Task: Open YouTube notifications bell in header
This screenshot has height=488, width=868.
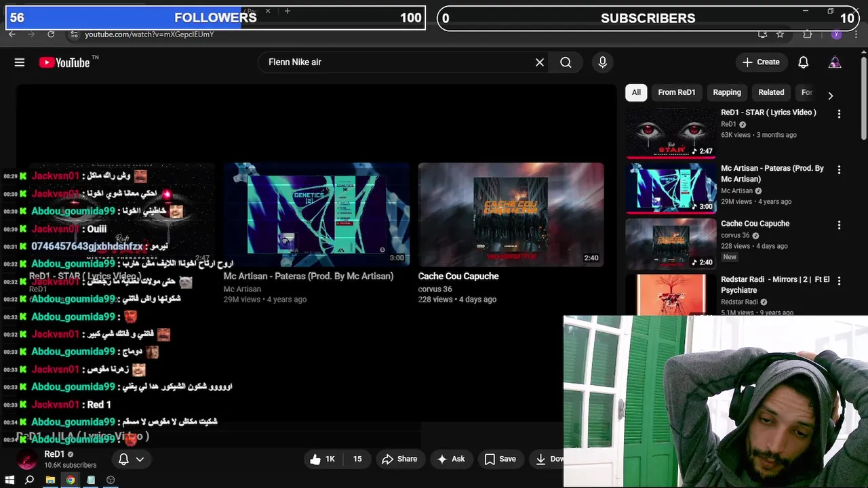Action: tap(804, 62)
